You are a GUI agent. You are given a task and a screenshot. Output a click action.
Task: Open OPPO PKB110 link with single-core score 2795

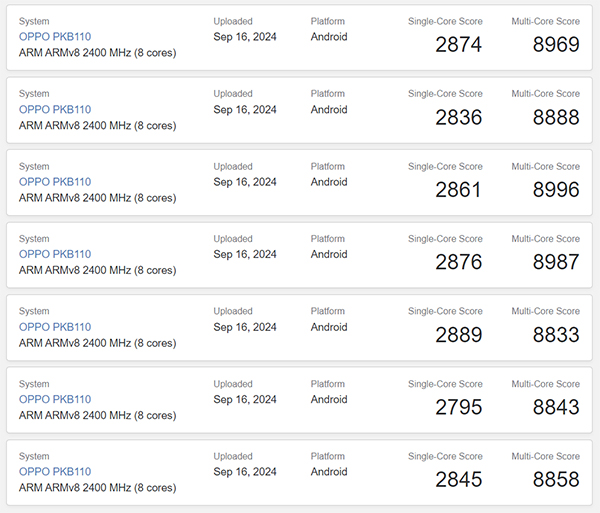(55, 399)
